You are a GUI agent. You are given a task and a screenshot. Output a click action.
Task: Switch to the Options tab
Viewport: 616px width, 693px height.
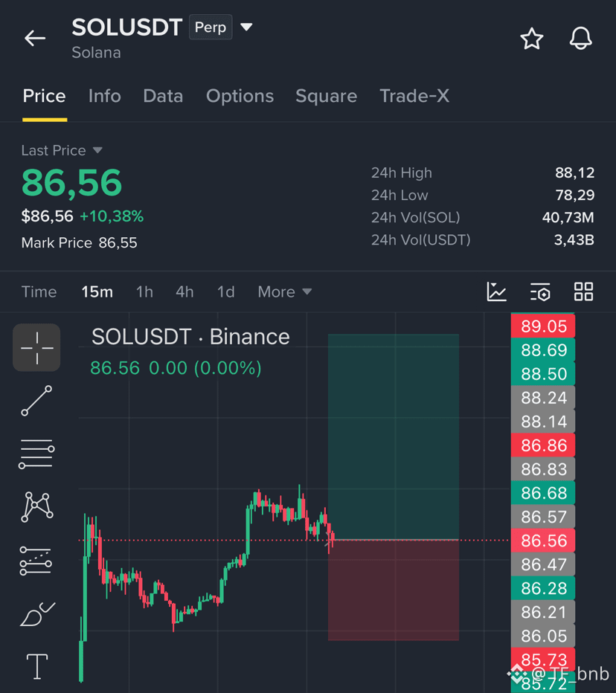240,96
